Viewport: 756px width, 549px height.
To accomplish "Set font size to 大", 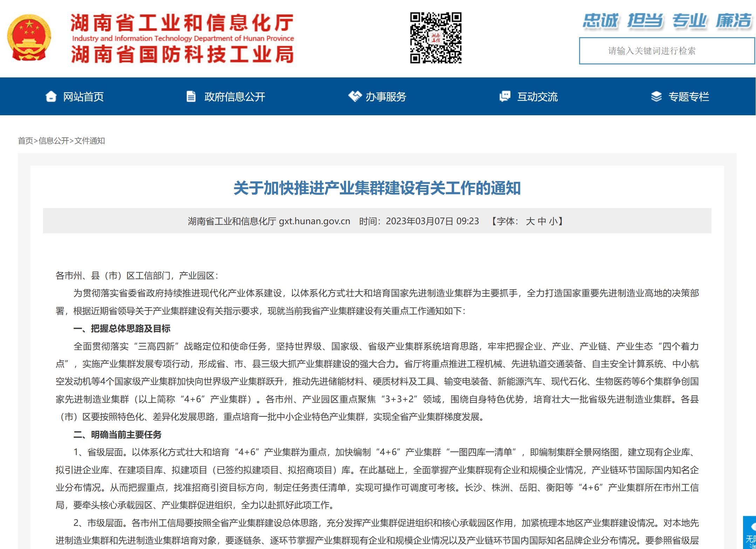I will (530, 221).
